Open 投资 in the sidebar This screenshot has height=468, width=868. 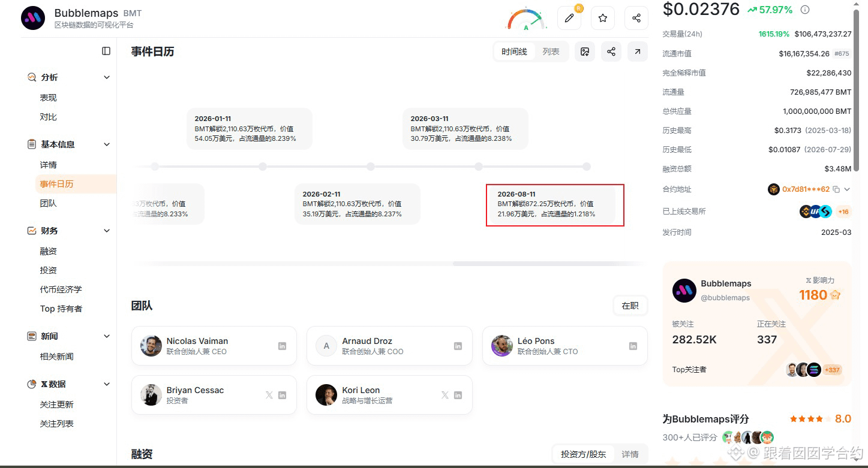[49, 270]
